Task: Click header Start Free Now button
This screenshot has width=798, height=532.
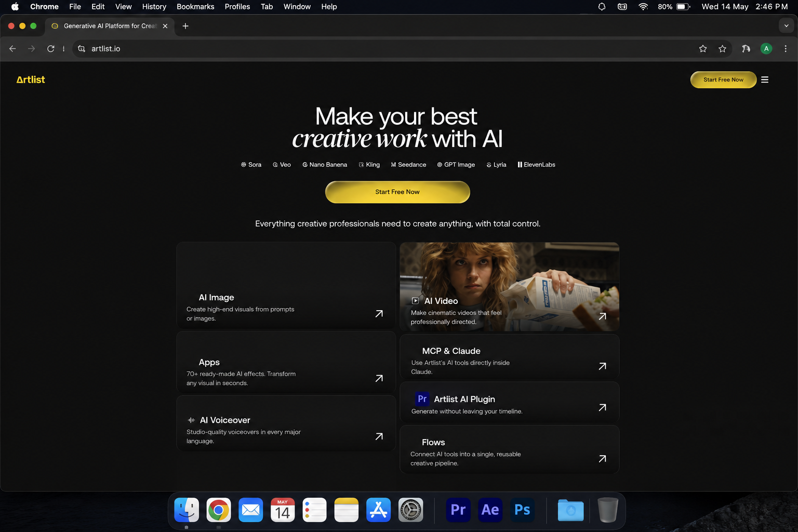Action: (723, 79)
